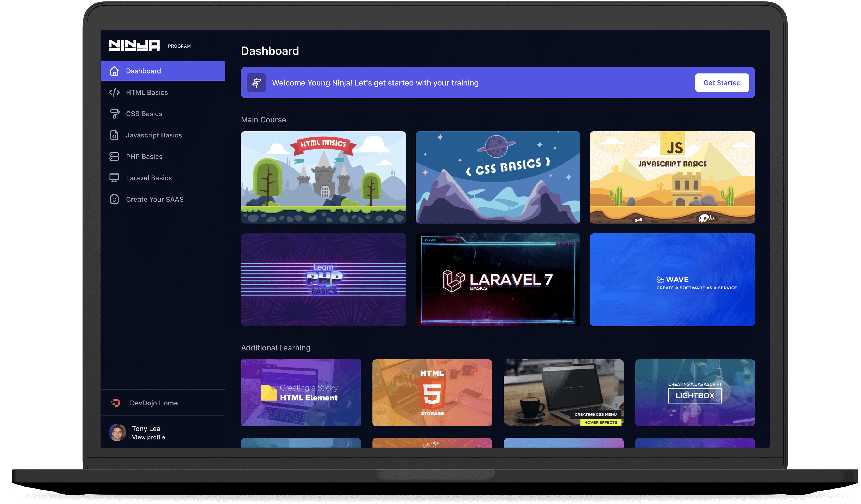Click the Additional Learning section heading
Screen dimensions: 861x504
276,348
